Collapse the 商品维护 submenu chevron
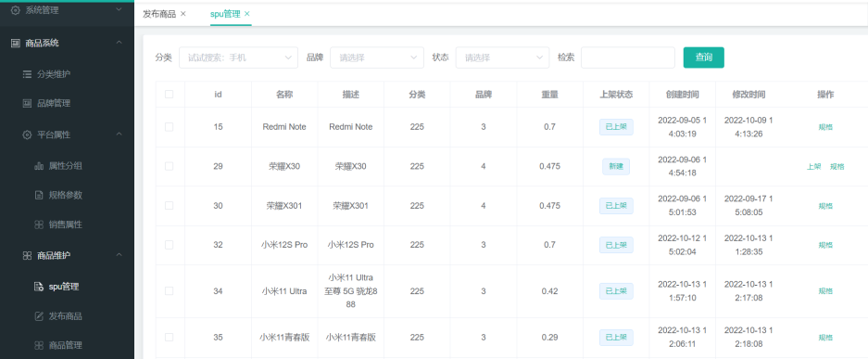The width and height of the screenshot is (868, 359). [x=119, y=255]
